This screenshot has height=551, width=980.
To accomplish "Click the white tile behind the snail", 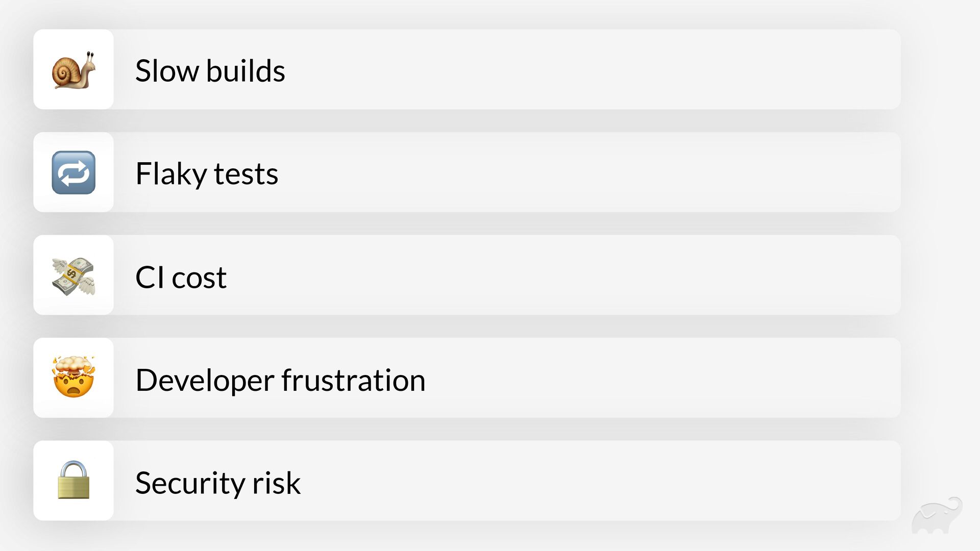I will (73, 69).
